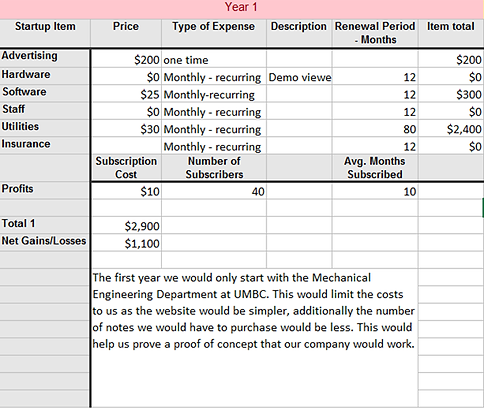The width and height of the screenshot is (484, 409).
Task: Click the Utilities price cell '$30'
Action: tap(126, 129)
